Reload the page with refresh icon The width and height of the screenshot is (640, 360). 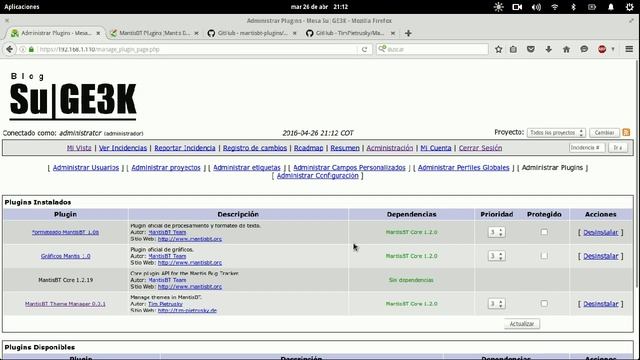pyautogui.click(x=364, y=49)
